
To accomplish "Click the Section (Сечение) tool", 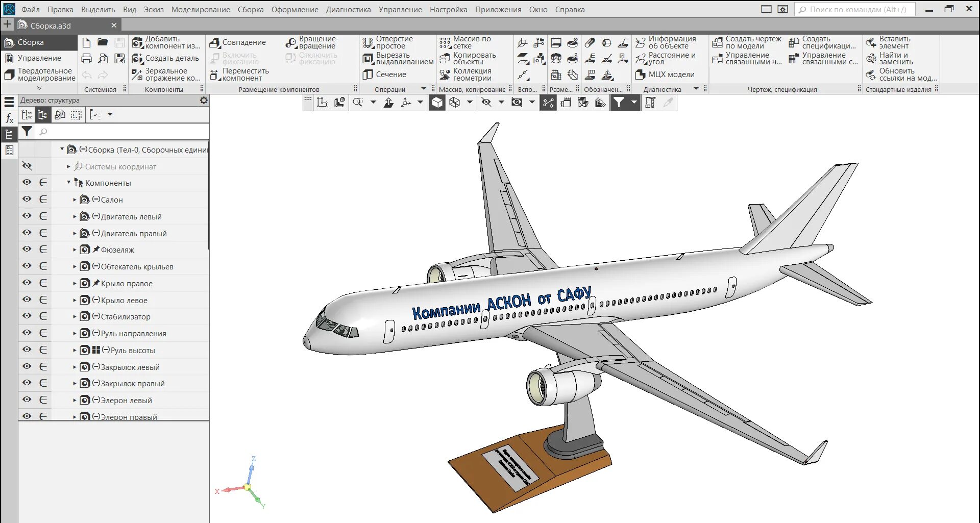I will tap(385, 74).
